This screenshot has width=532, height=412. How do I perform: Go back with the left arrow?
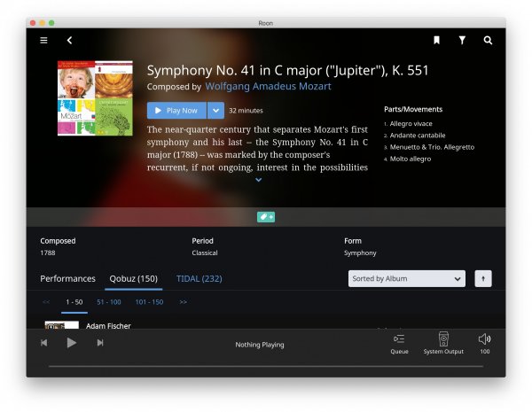69,41
